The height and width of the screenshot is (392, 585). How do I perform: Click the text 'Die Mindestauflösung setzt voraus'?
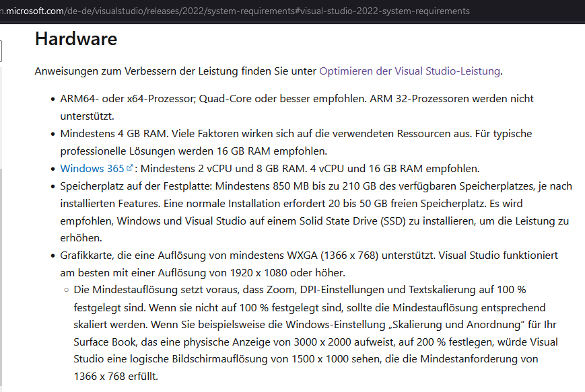click(x=156, y=290)
